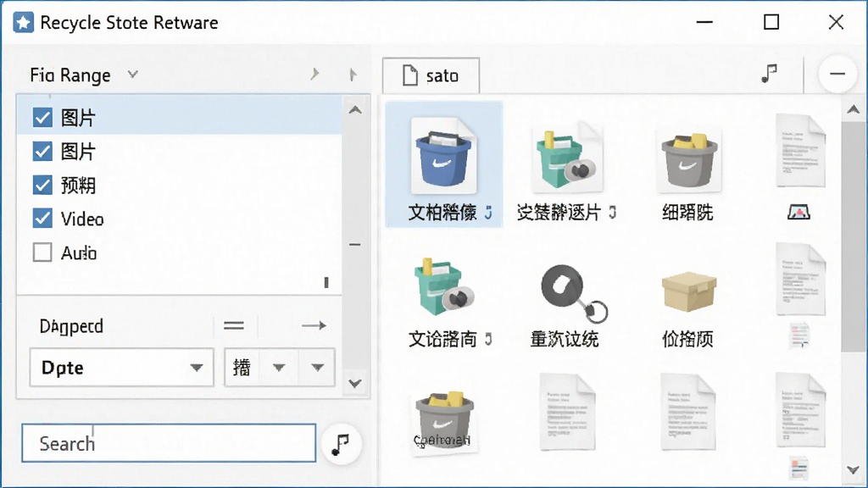Uncheck the 预期 checkbox
The height and width of the screenshot is (488, 868).
pyautogui.click(x=42, y=185)
